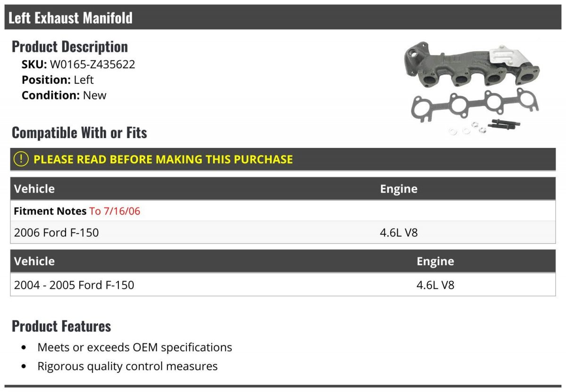The width and height of the screenshot is (566, 392).
Task: Select the SKU number W0165-Z435622
Action: (92, 64)
